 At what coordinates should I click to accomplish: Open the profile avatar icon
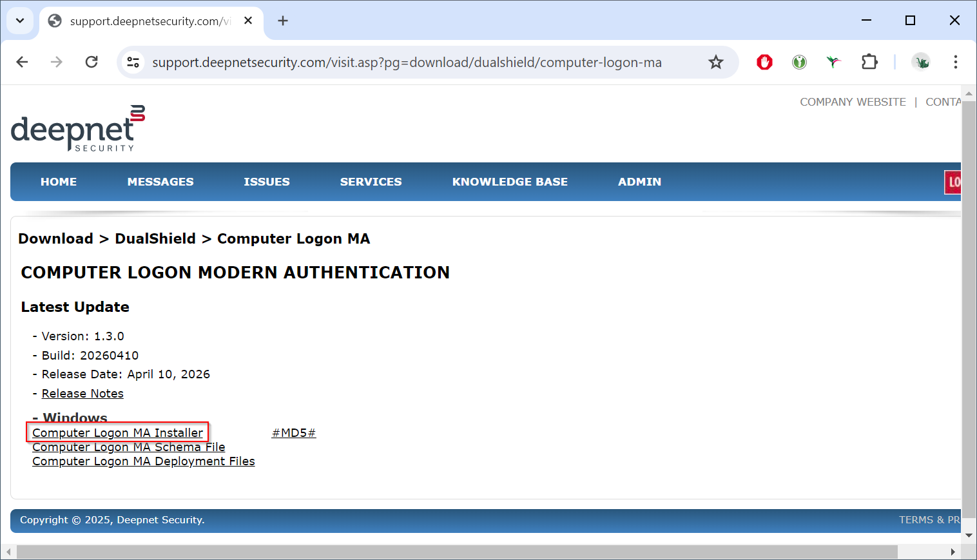(922, 62)
